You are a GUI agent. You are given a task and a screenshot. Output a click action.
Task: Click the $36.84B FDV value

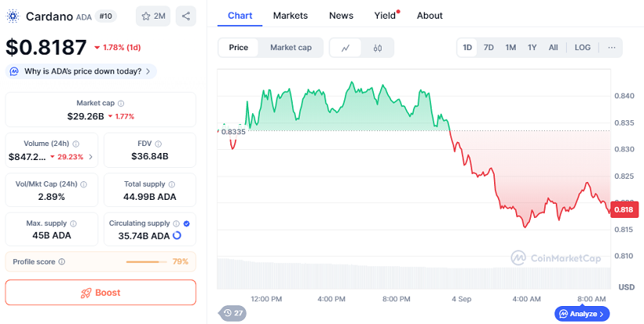point(150,156)
